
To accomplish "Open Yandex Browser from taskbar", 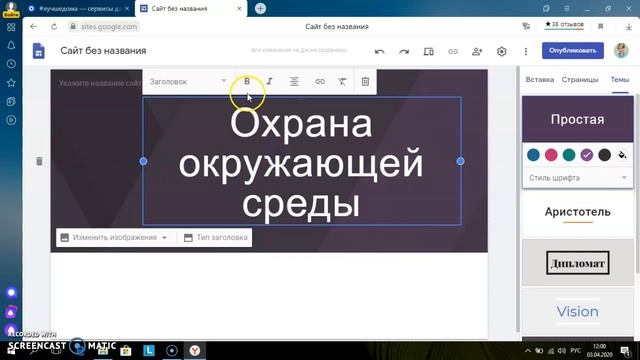I will click(195, 350).
